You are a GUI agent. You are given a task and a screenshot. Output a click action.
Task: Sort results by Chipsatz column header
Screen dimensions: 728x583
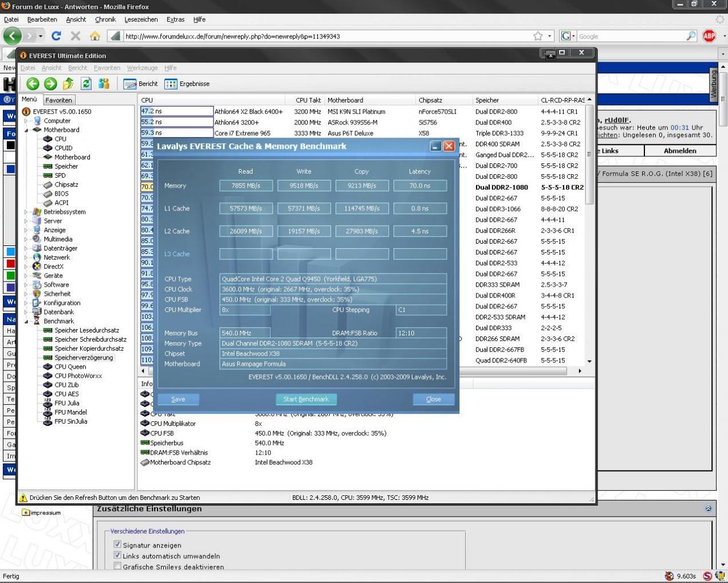(x=444, y=100)
